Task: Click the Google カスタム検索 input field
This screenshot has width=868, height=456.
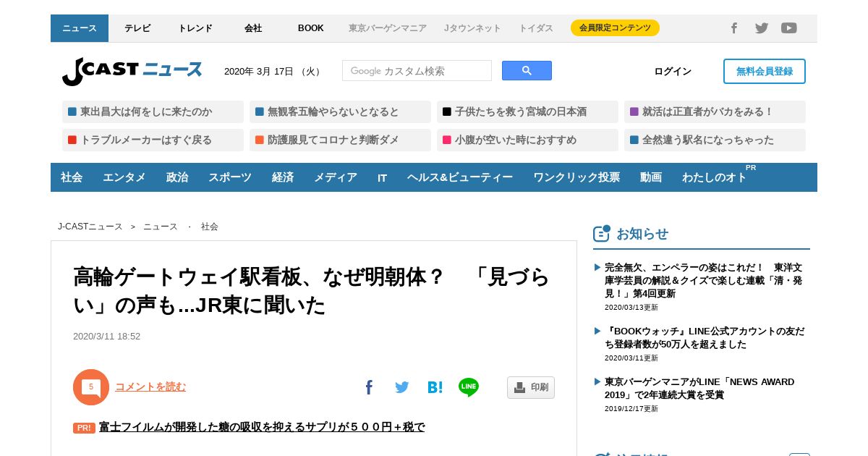Action: (x=417, y=71)
